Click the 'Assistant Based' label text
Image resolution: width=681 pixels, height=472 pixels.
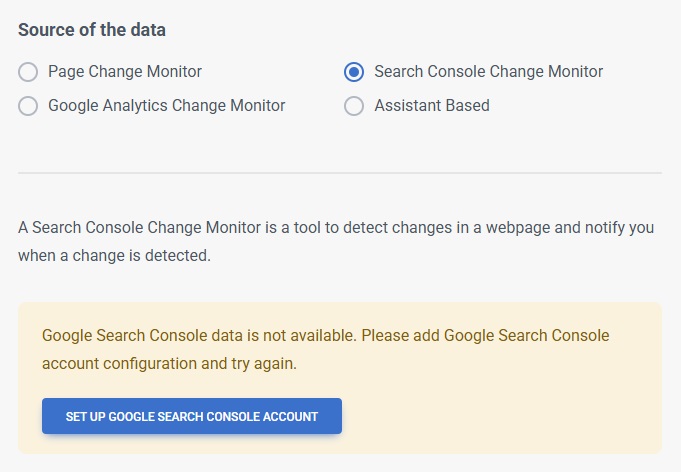[x=431, y=106]
